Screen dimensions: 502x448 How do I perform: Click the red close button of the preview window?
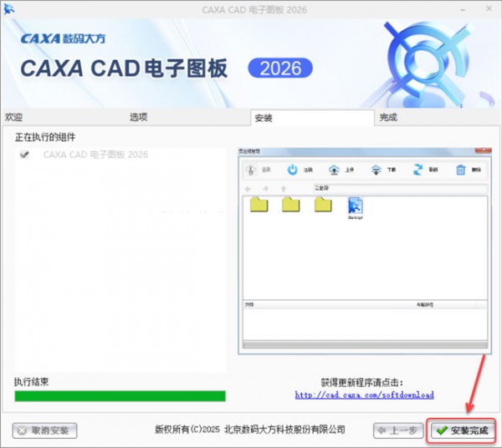483,150
